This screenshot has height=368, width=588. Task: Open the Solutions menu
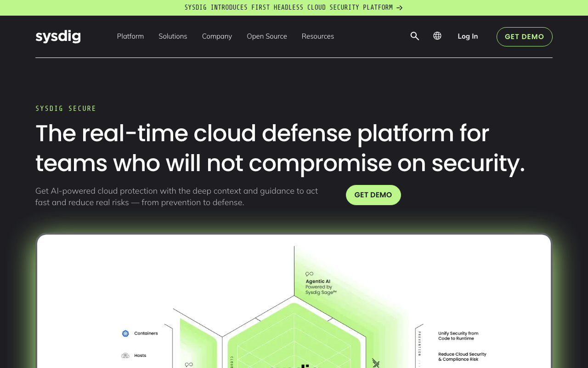coord(173,36)
